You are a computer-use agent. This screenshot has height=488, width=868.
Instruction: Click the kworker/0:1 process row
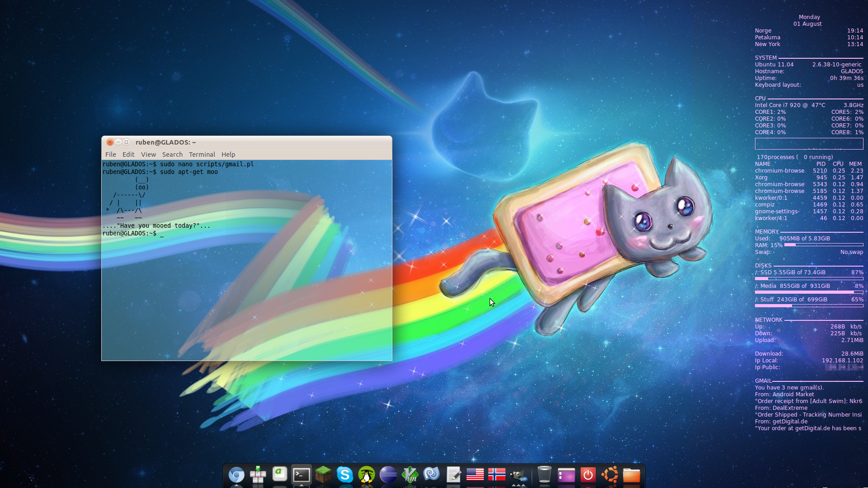[809, 198]
